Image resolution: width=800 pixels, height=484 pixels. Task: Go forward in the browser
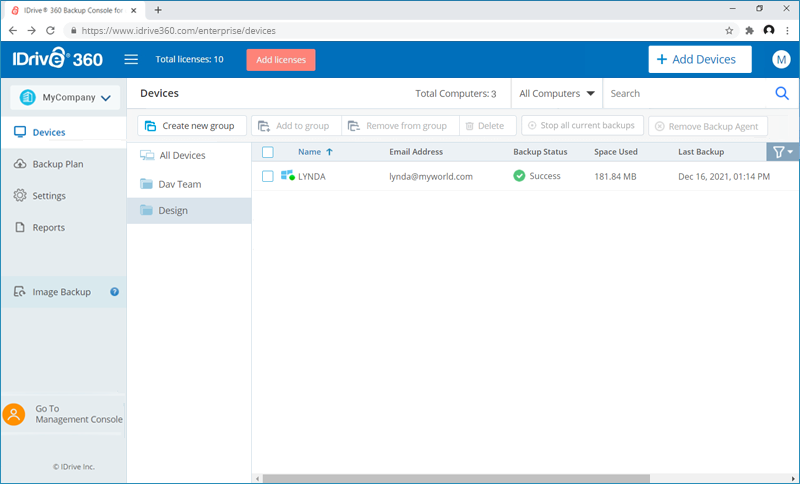(x=32, y=31)
